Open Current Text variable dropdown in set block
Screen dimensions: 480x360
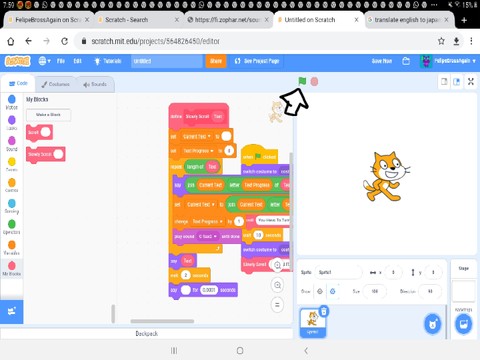coord(197,137)
